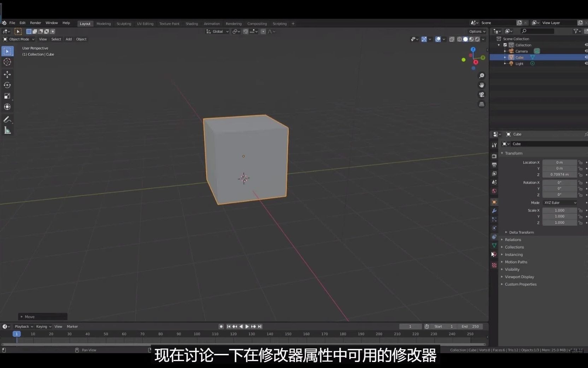Open the Modifier Properties wrench tab
Viewport: 588px width, 368px height.
494,211
